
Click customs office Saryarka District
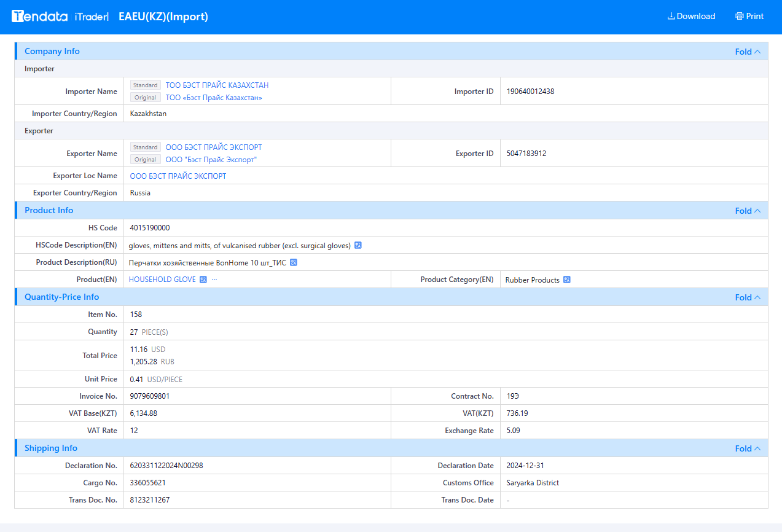[x=533, y=483]
